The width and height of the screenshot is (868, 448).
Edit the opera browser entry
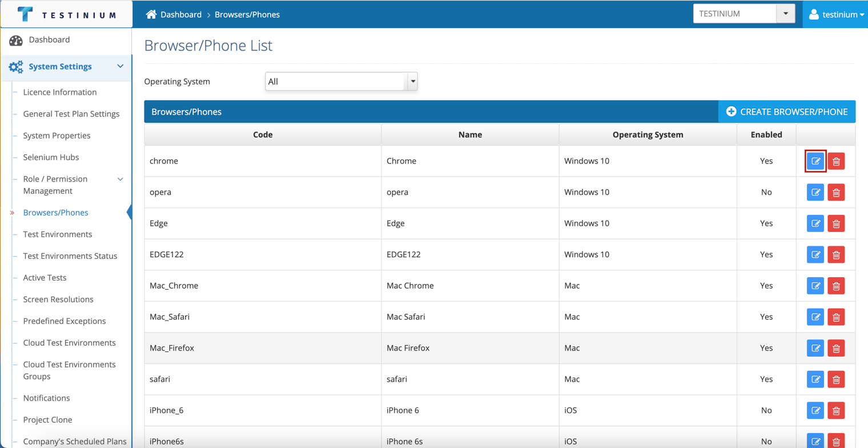[815, 192]
